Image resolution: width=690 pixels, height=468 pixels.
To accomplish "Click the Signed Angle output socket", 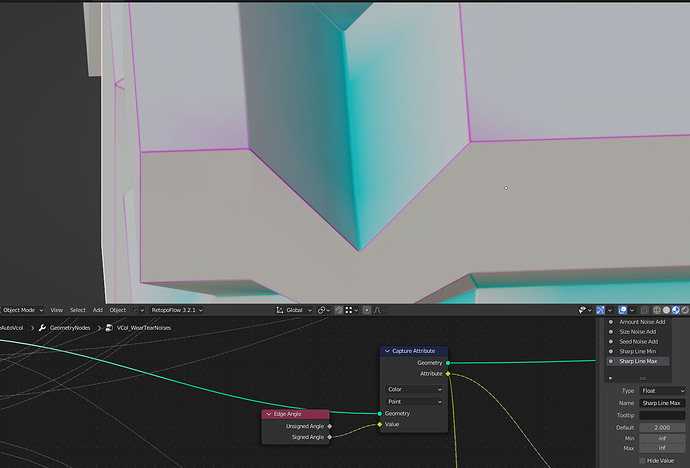I will pos(330,437).
